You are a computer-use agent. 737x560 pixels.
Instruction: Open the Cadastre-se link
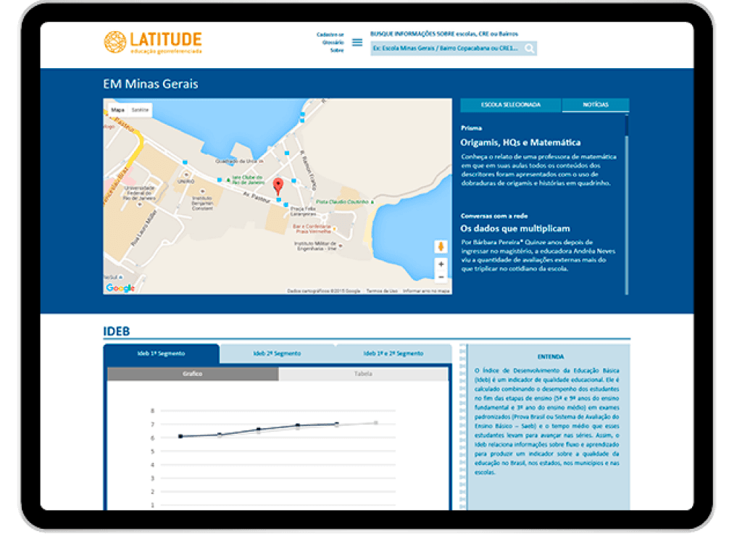tap(330, 34)
